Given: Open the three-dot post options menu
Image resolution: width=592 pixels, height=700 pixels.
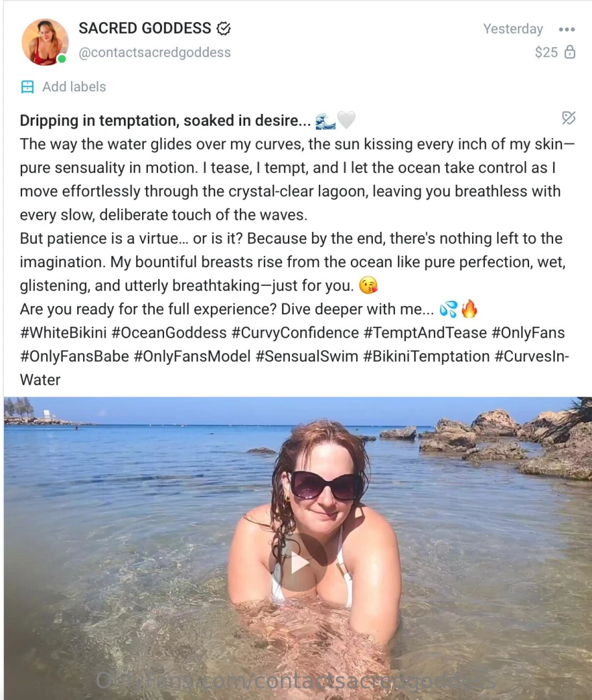Looking at the screenshot, I should click(566, 29).
